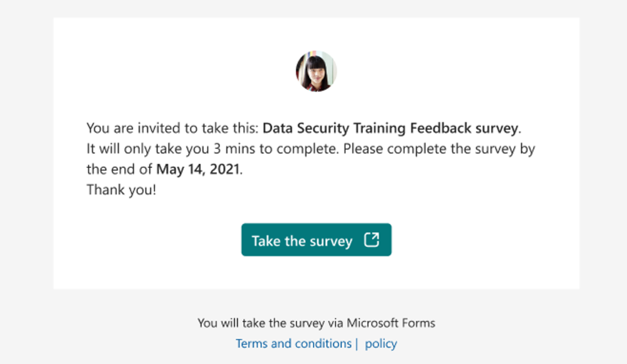This screenshot has width=627, height=364.
Task: Click the external link icon on the button
Action: tap(371, 240)
